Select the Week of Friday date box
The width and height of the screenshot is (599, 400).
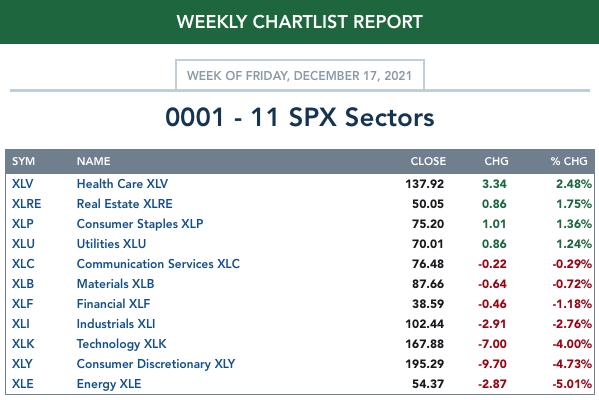[300, 75]
